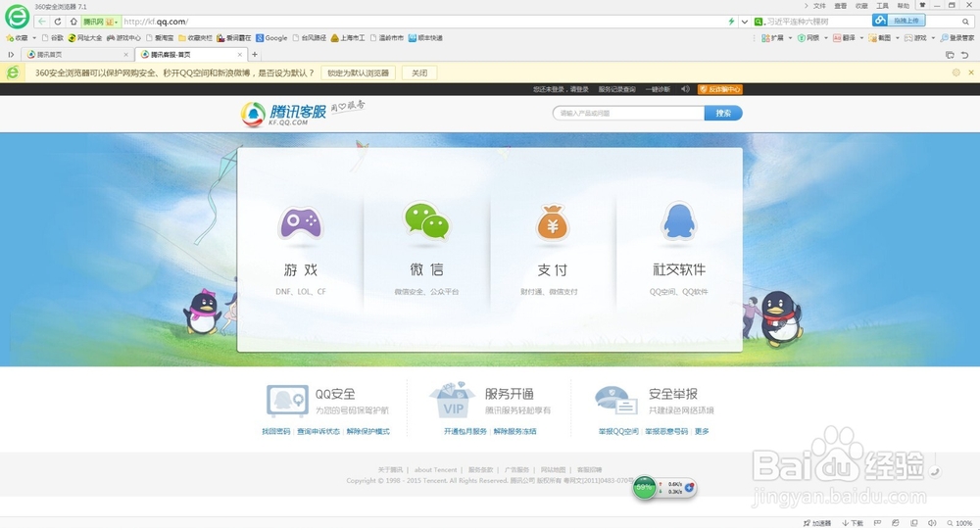The image size is (980, 530).
Task: Open the 工具 menu
Action: [x=883, y=6]
